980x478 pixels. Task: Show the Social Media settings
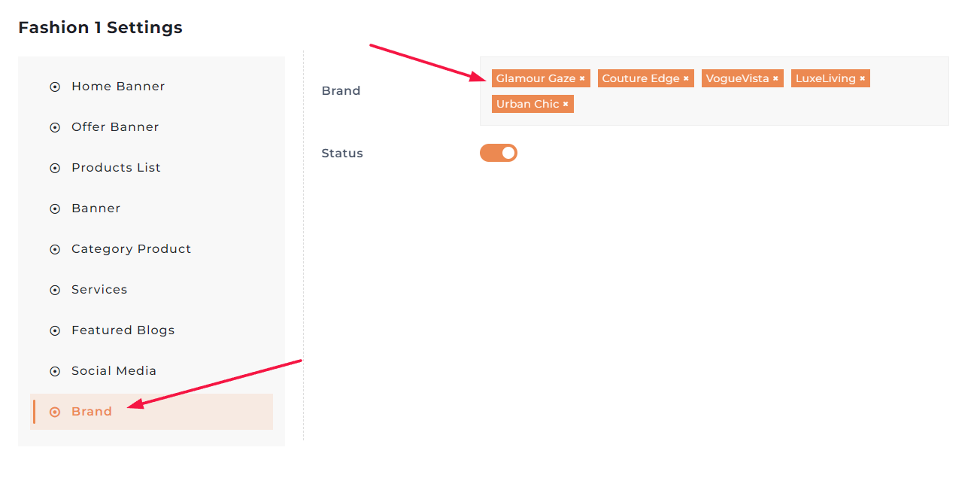pos(114,371)
